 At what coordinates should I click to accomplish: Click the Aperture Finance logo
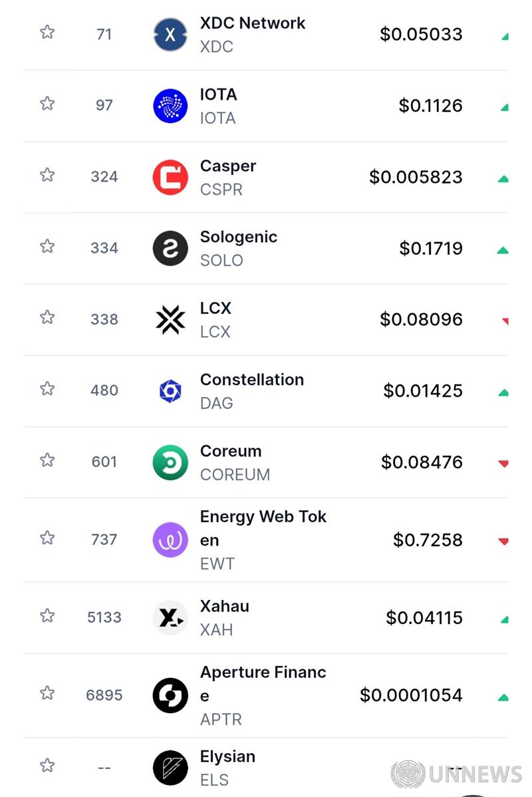tap(170, 695)
